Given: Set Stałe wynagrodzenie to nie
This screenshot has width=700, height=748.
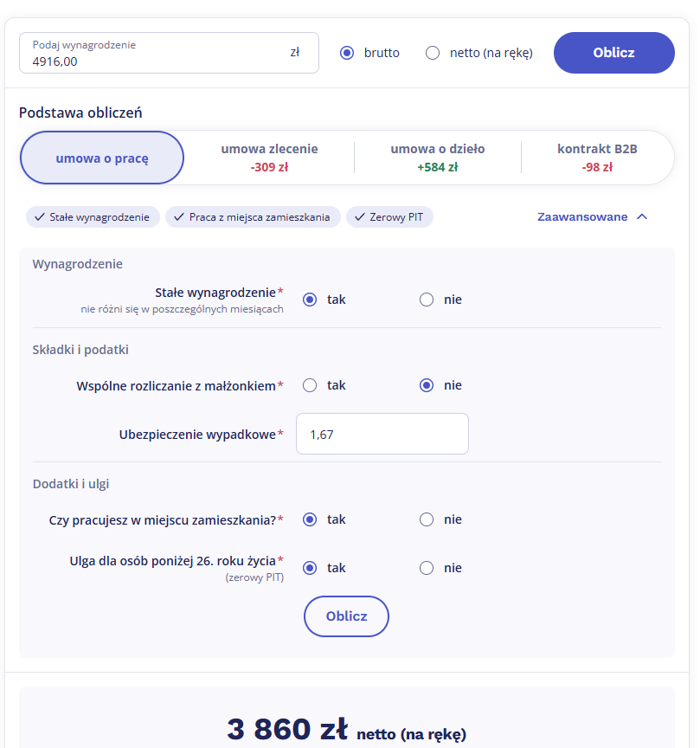Looking at the screenshot, I should click(x=427, y=300).
